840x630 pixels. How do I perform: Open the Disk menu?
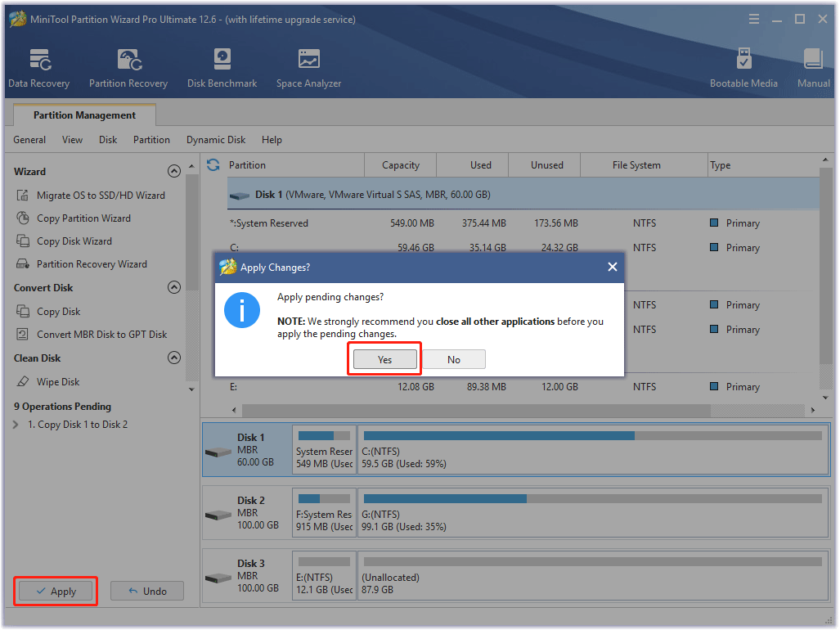tap(108, 140)
